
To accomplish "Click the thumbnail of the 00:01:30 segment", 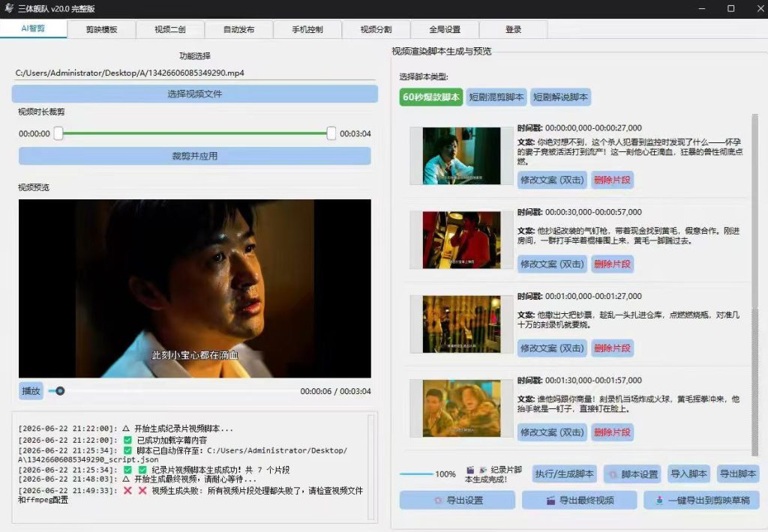I will 461,408.
